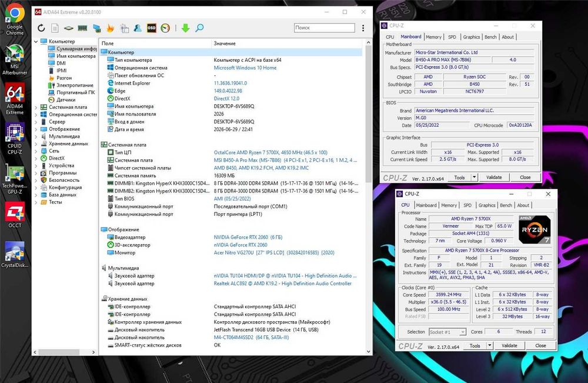Screen dimensions: 588x383
Task: Click AIDA64 vertical scrollbar down arrow
Action: coord(368,351)
